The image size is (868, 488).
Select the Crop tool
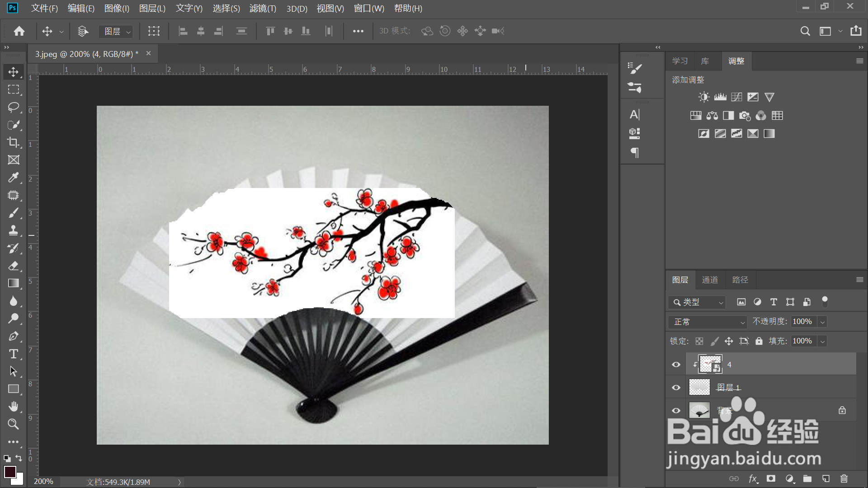(13, 142)
